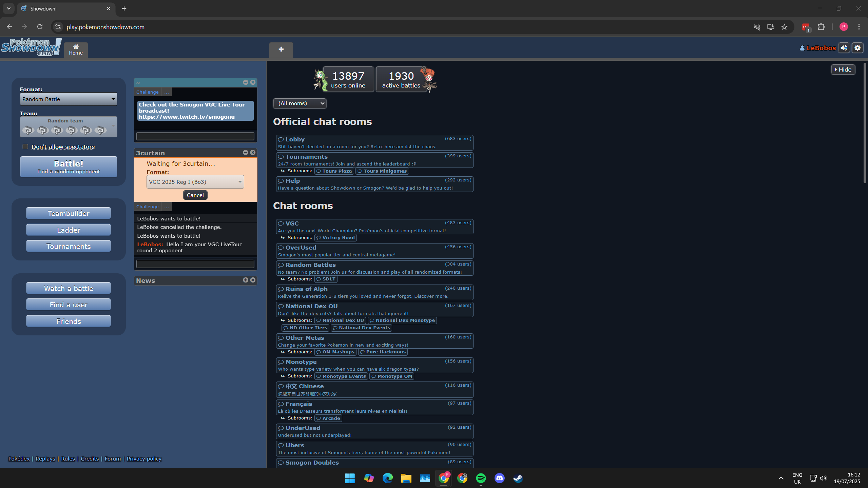Click the Pokémon Showdown logo
Viewport: 868px width, 488px height.
tap(31, 47)
